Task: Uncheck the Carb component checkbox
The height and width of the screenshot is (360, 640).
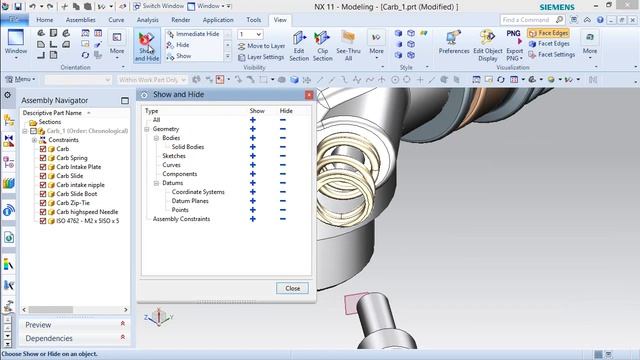Action: coord(43,149)
